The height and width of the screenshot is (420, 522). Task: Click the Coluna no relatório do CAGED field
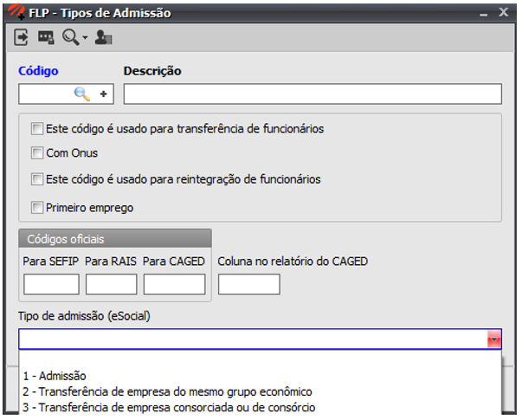[x=249, y=284]
